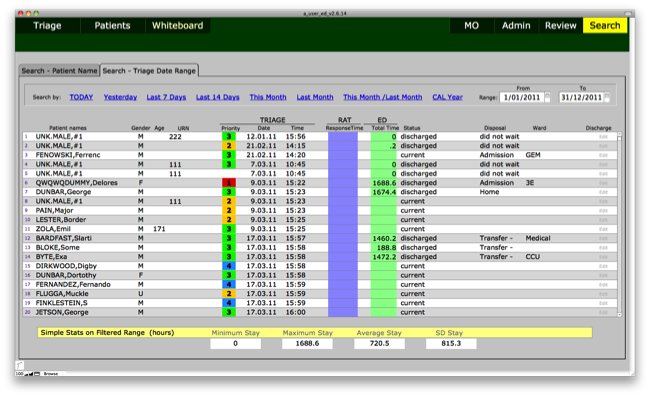Click URN 222 in first row
This screenshot has width=650, height=397.
[175, 136]
